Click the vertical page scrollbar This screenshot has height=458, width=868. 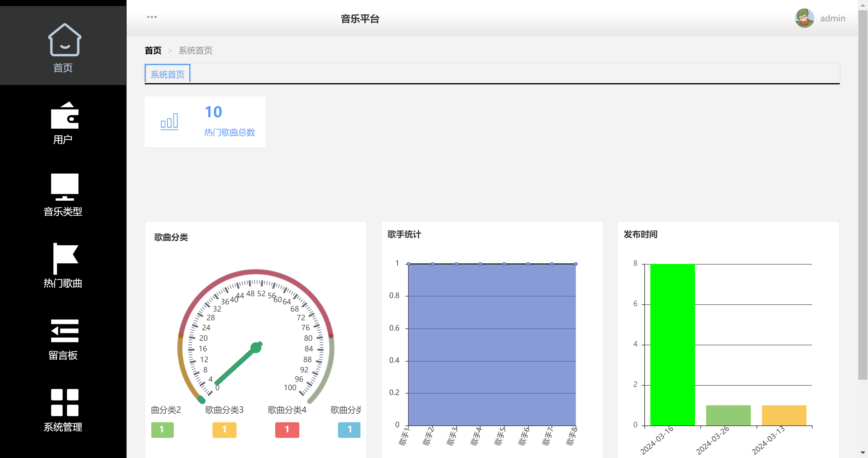(x=862, y=195)
